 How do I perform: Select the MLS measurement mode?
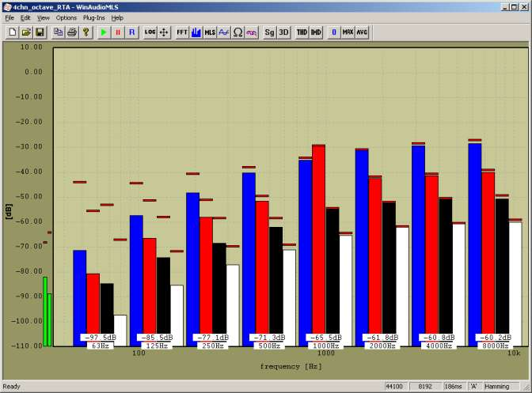(210, 32)
